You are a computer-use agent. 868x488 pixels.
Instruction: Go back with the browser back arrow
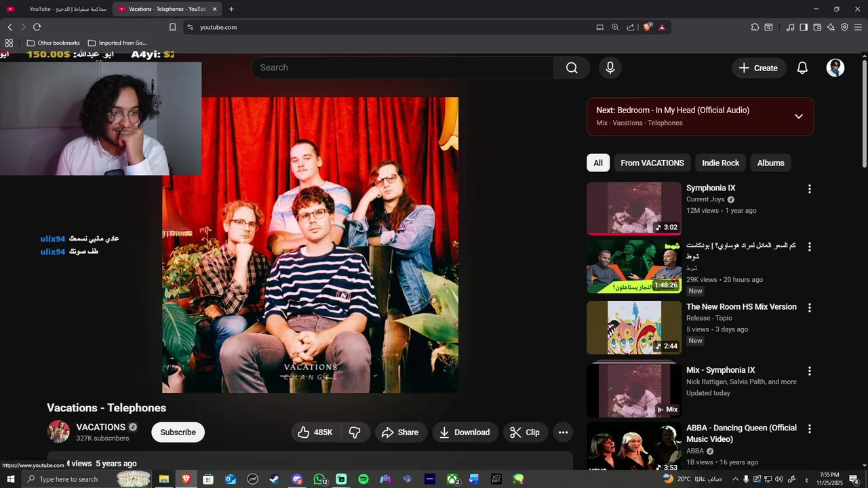(x=9, y=27)
